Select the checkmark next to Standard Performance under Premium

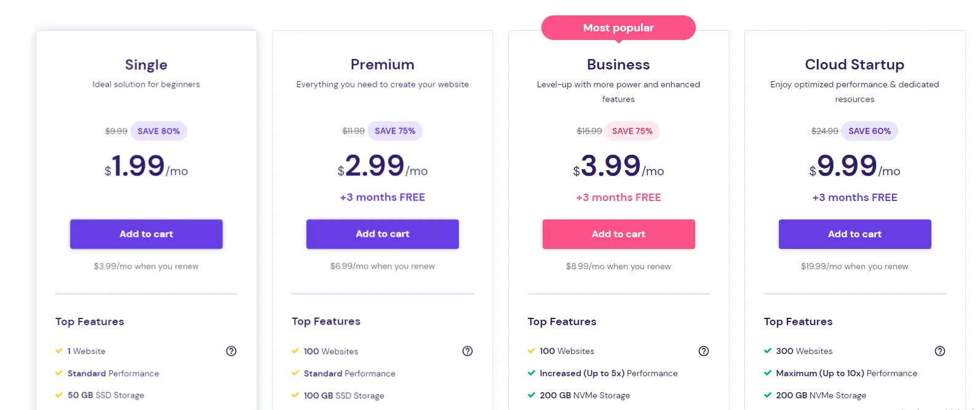click(295, 373)
